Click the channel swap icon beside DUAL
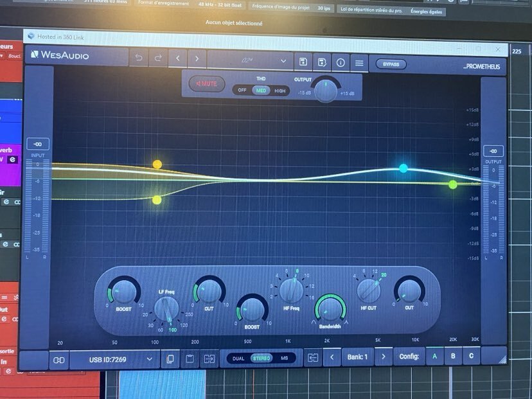 tap(209, 359)
